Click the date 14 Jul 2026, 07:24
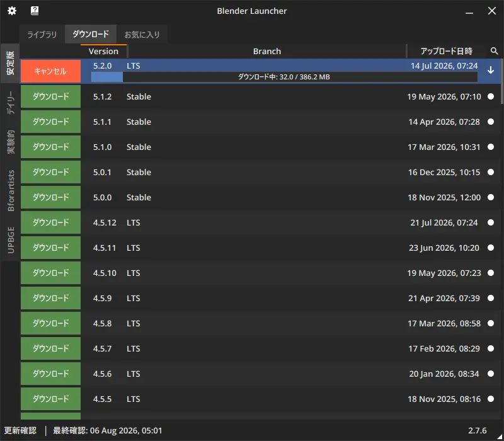Screen dimensions: 504x441 coord(444,66)
